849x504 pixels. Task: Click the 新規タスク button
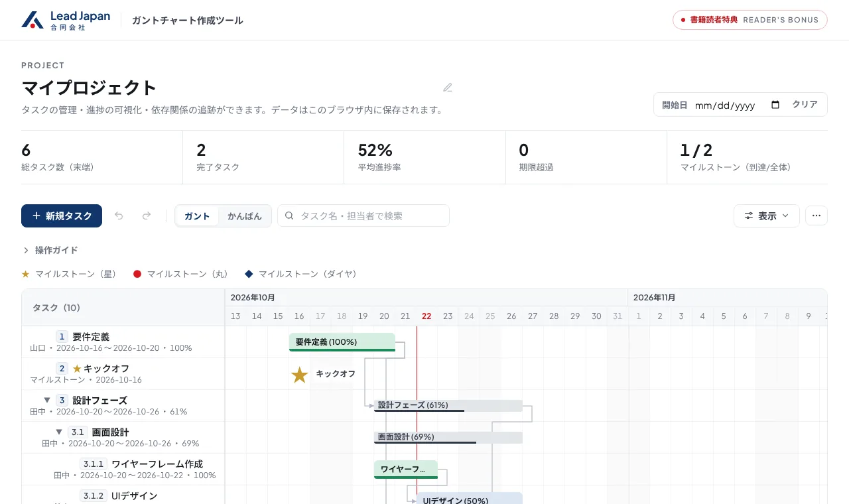tap(62, 216)
